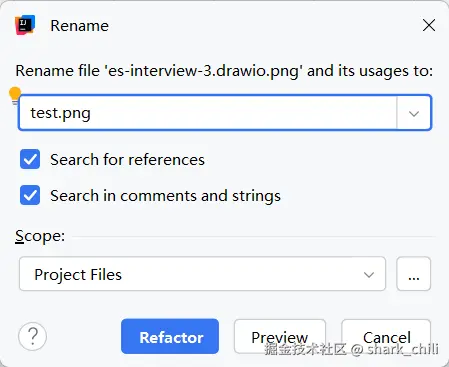Close the Rename dialog with the X
Screen dimensions: 449x367
point(429,25)
